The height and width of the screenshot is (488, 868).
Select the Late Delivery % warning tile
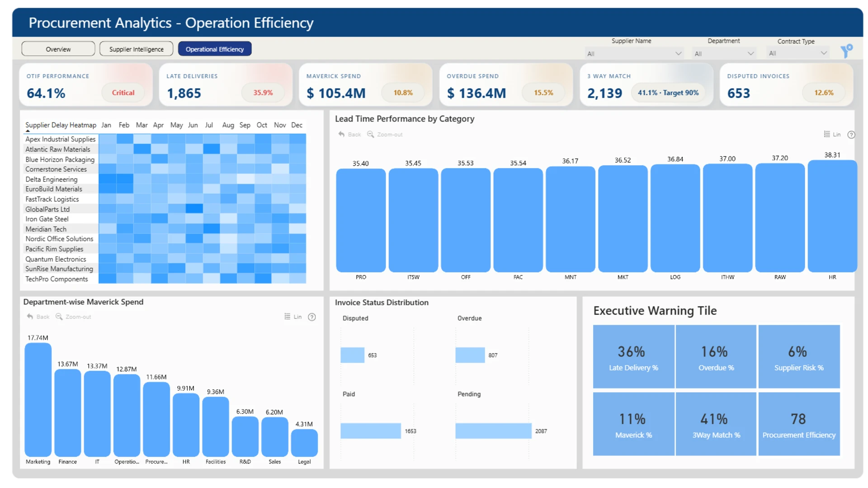pyautogui.click(x=633, y=357)
